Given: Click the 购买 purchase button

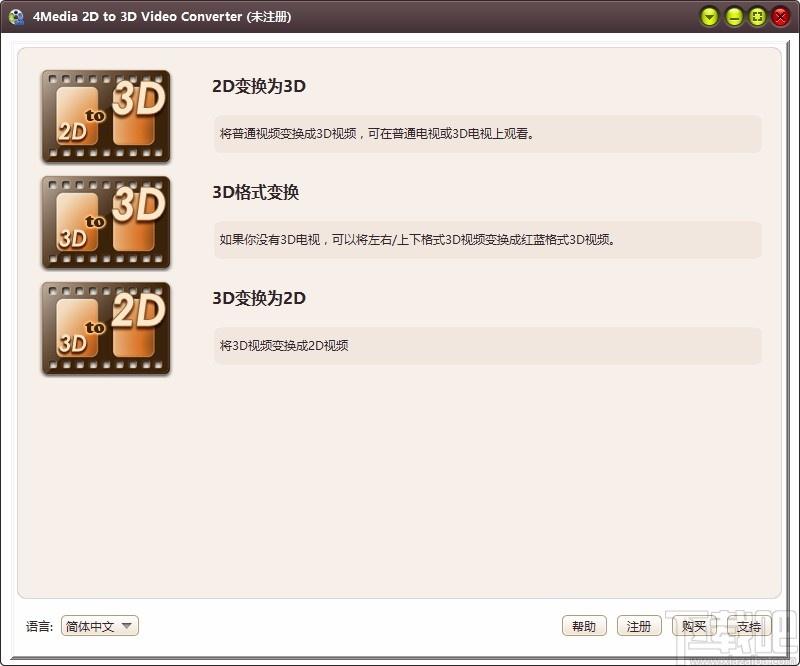Looking at the screenshot, I should tap(694, 626).
